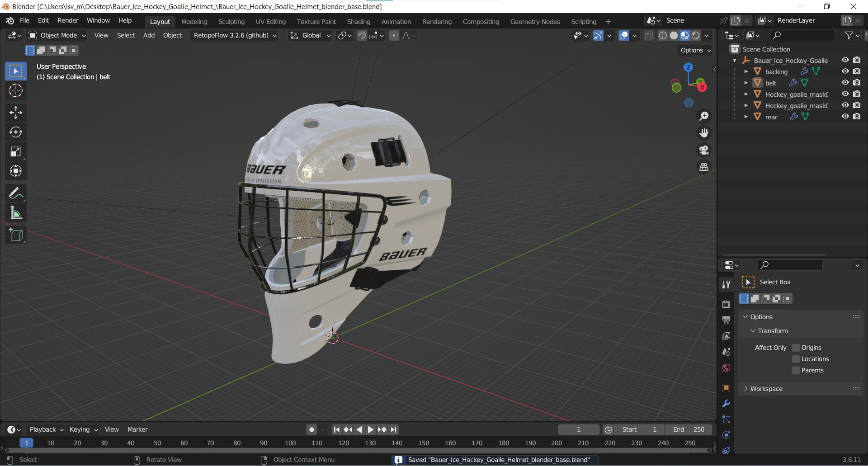Activate the Select Box tool in toolbar
This screenshot has height=466, width=868.
[16, 71]
